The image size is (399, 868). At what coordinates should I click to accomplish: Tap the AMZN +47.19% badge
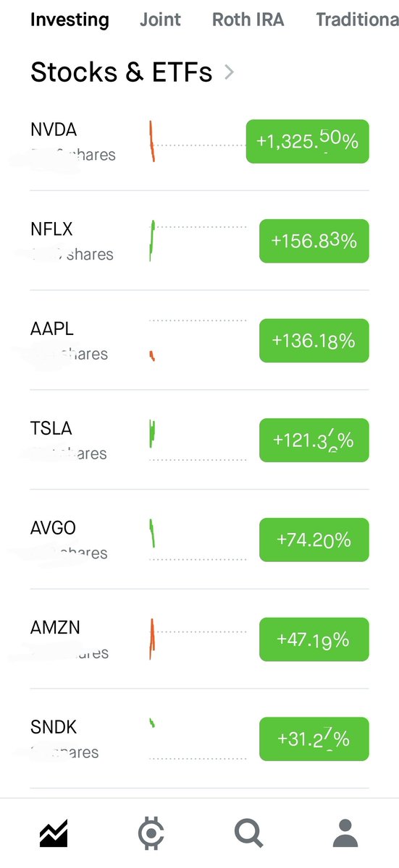click(x=314, y=639)
